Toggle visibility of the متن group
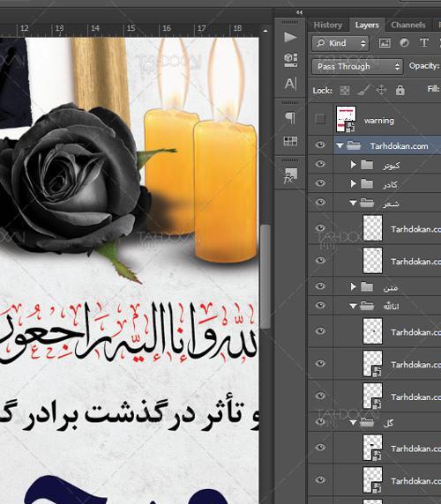This screenshot has width=441, height=504. click(x=320, y=285)
